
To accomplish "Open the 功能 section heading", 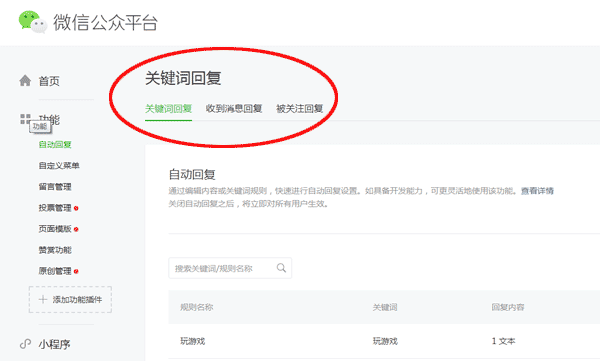I will tap(49, 119).
